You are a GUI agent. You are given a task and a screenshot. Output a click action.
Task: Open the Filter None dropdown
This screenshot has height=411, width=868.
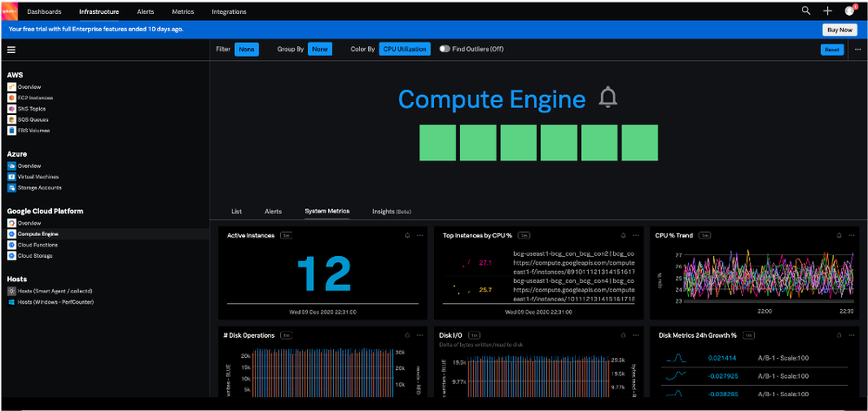[246, 49]
